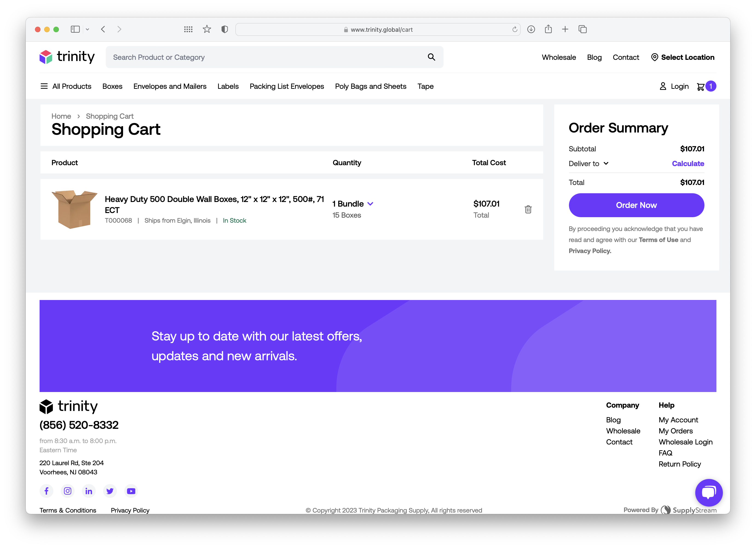Open Packing List Envelopes category
756x548 pixels.
[x=287, y=86]
